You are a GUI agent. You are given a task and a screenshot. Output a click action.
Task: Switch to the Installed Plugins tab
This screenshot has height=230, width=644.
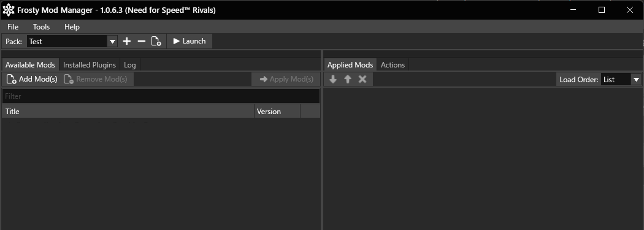point(89,65)
